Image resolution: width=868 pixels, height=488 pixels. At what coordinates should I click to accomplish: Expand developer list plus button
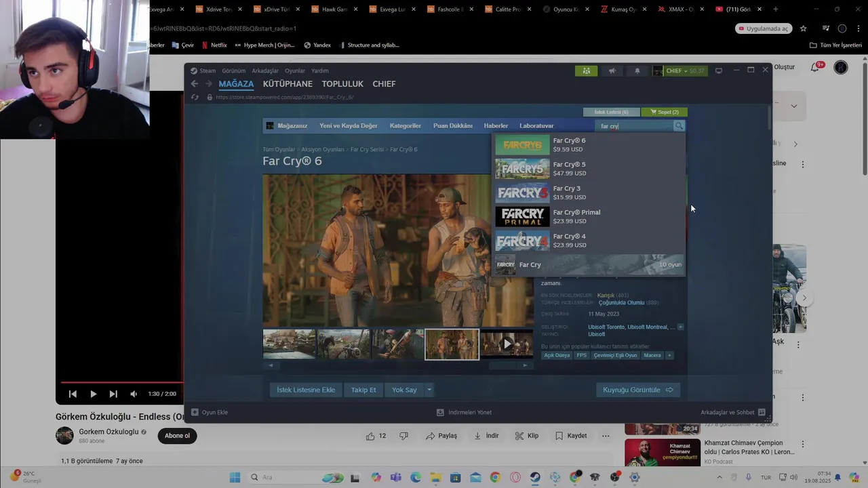click(680, 327)
